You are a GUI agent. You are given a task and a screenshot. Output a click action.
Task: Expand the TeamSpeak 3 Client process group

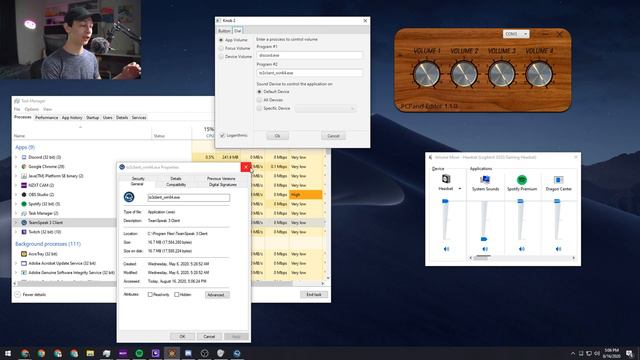pyautogui.click(x=16, y=222)
